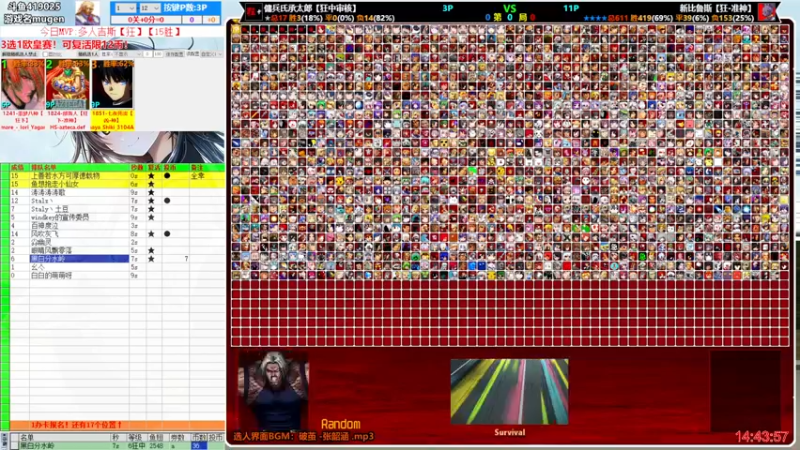800x450 pixels.
Task: Click star in 风吹灰飞 row
Action: [151, 234]
